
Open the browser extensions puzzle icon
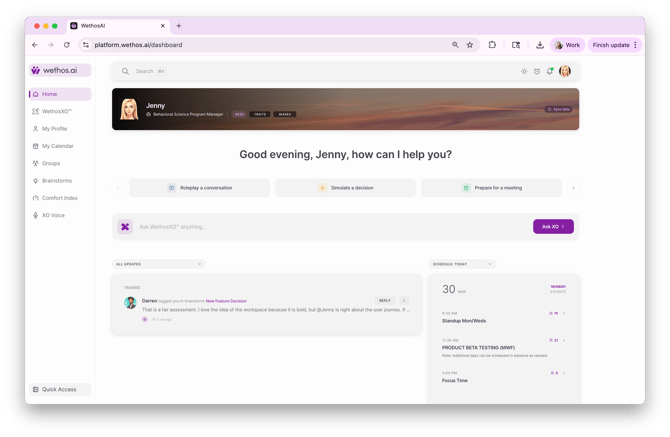[492, 45]
